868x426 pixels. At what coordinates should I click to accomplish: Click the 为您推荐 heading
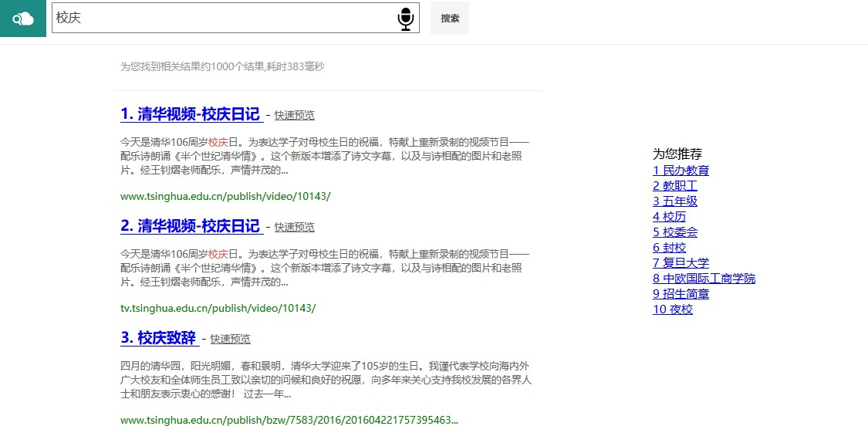click(x=677, y=154)
